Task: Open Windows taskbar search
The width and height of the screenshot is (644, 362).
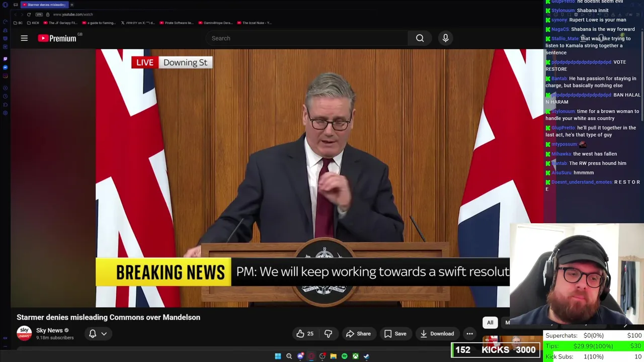Action: coord(289,356)
